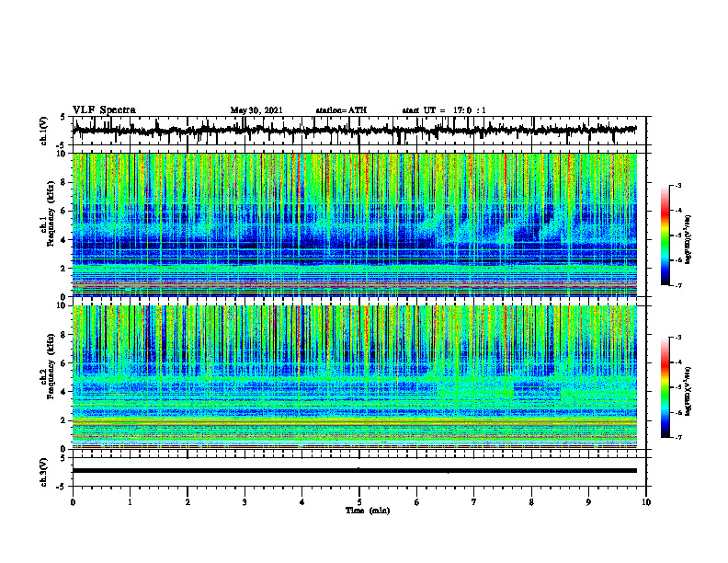Viewport: 728px width, 563px height.
Task: Click the ch.3 flat black trace
Action: pyautogui.click(x=354, y=471)
